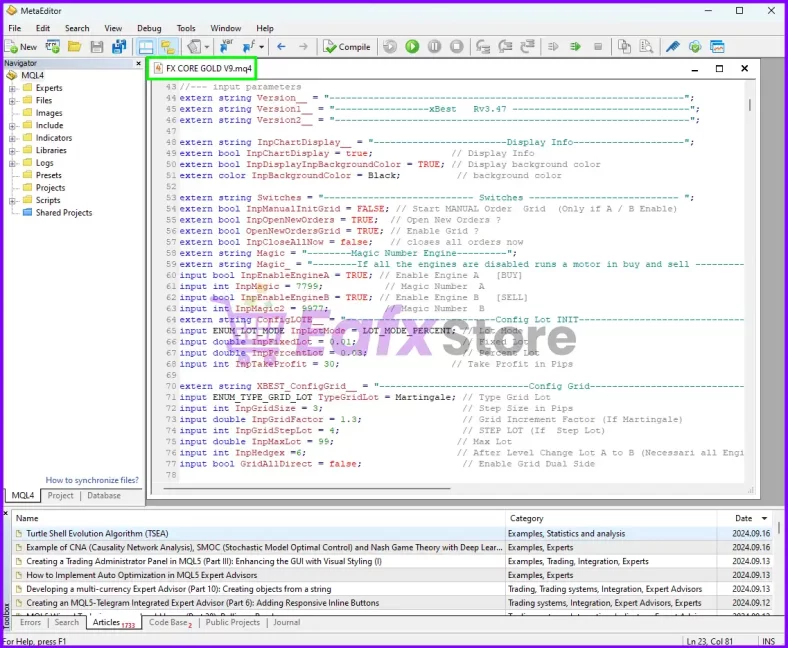The image size is (788, 648).
Task: Click the function list 'f' icon
Action: [x=249, y=47]
